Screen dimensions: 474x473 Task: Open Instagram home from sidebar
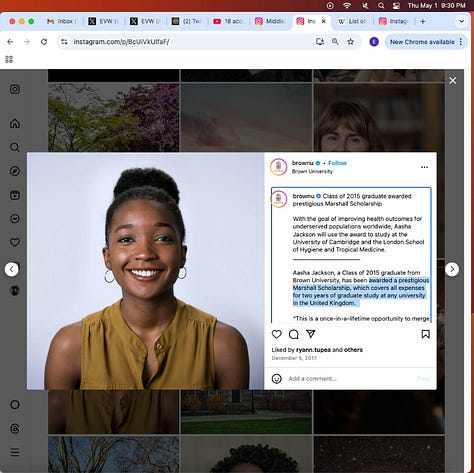point(15,124)
